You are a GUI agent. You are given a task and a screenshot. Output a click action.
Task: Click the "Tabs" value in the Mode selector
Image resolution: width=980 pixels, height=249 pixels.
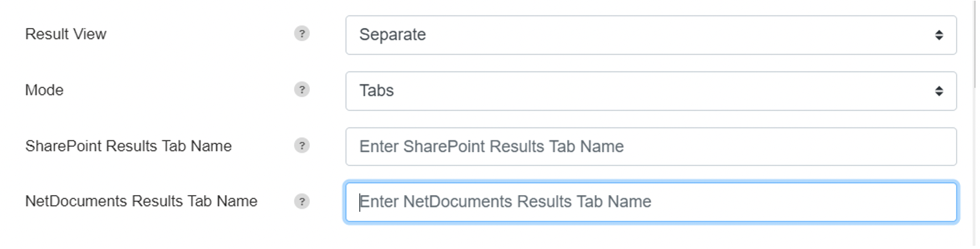(x=377, y=90)
